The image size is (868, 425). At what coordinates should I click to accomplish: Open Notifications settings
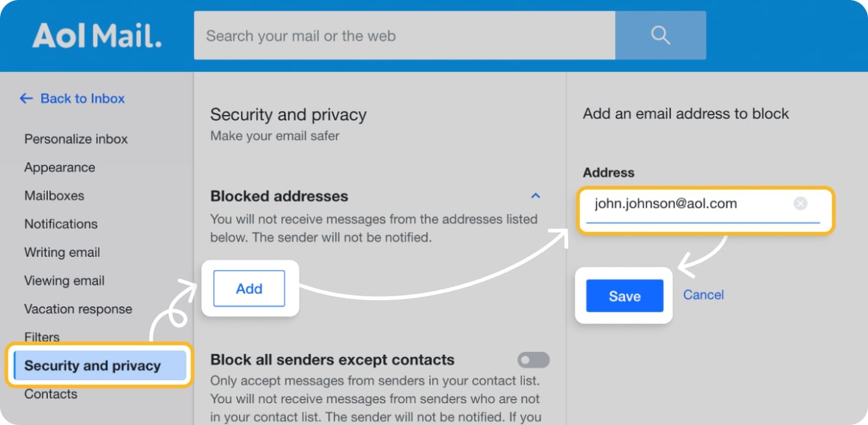pyautogui.click(x=61, y=224)
